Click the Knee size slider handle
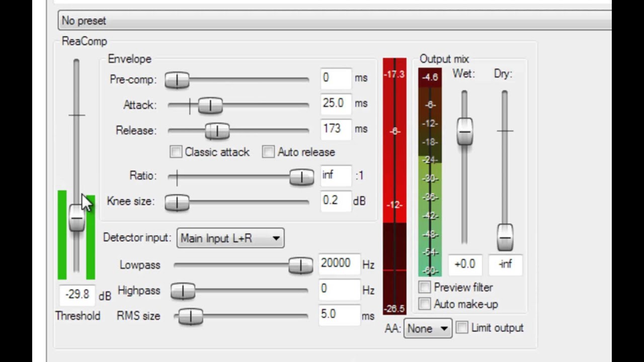Viewport: 644px width, 362px height. [177, 202]
